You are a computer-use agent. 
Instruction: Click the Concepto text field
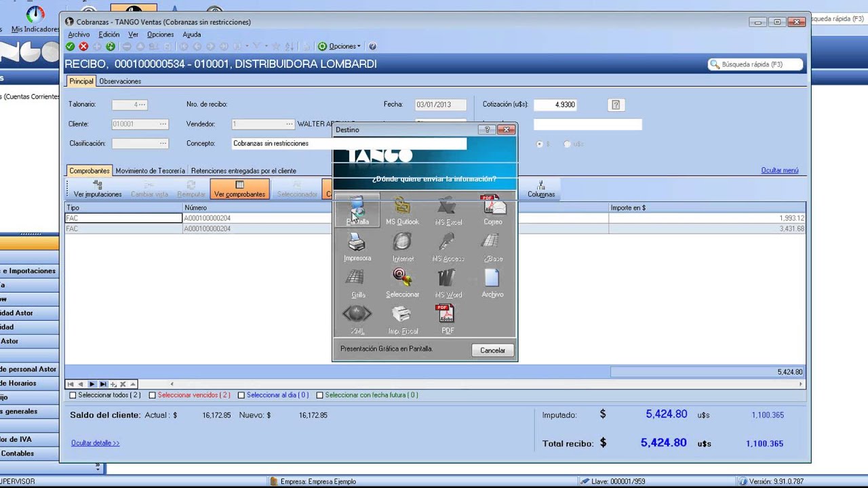(x=349, y=144)
